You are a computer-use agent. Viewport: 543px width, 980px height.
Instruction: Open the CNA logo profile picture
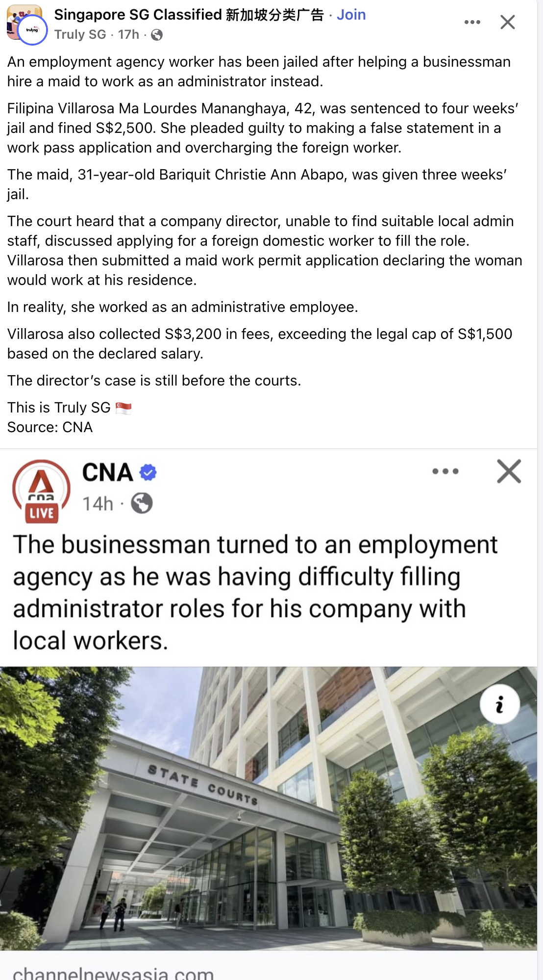click(x=41, y=484)
